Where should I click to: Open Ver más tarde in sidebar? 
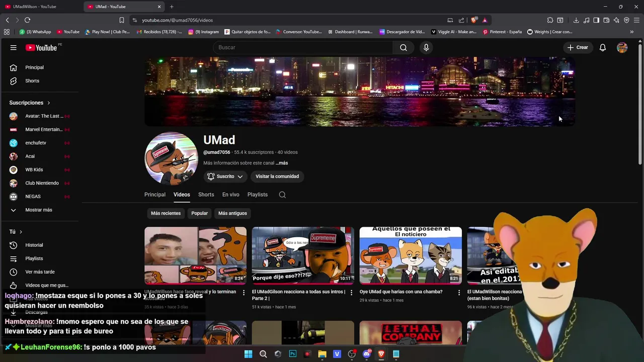point(40,272)
